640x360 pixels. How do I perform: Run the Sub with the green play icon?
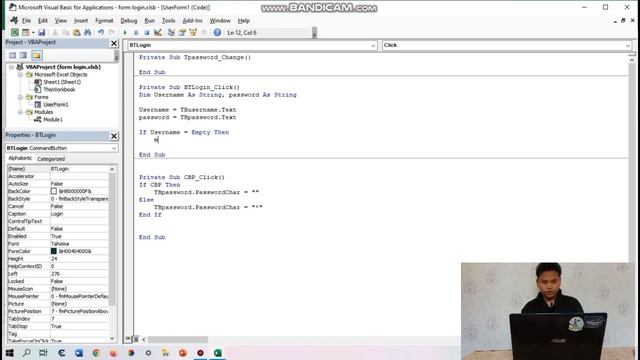coord(125,33)
